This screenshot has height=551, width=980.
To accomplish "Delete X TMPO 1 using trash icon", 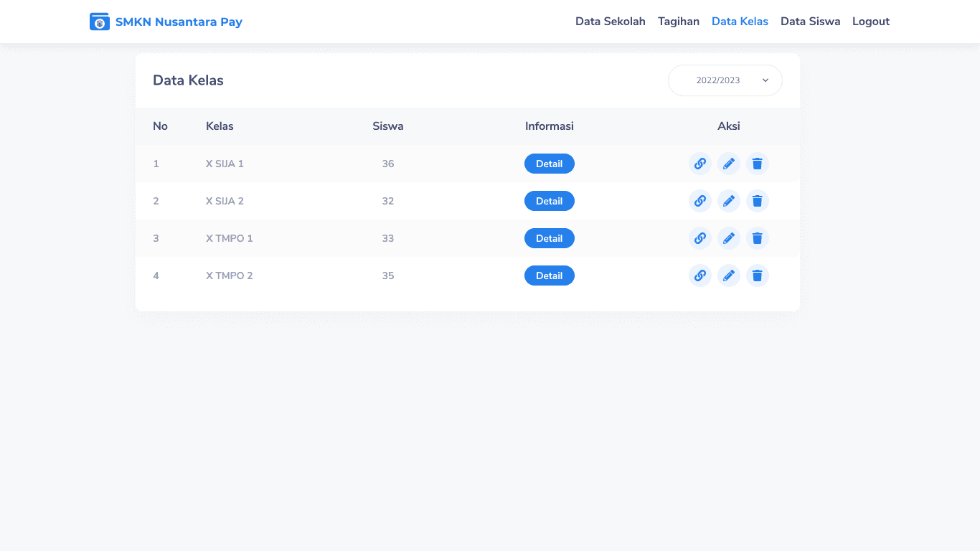I will (758, 238).
